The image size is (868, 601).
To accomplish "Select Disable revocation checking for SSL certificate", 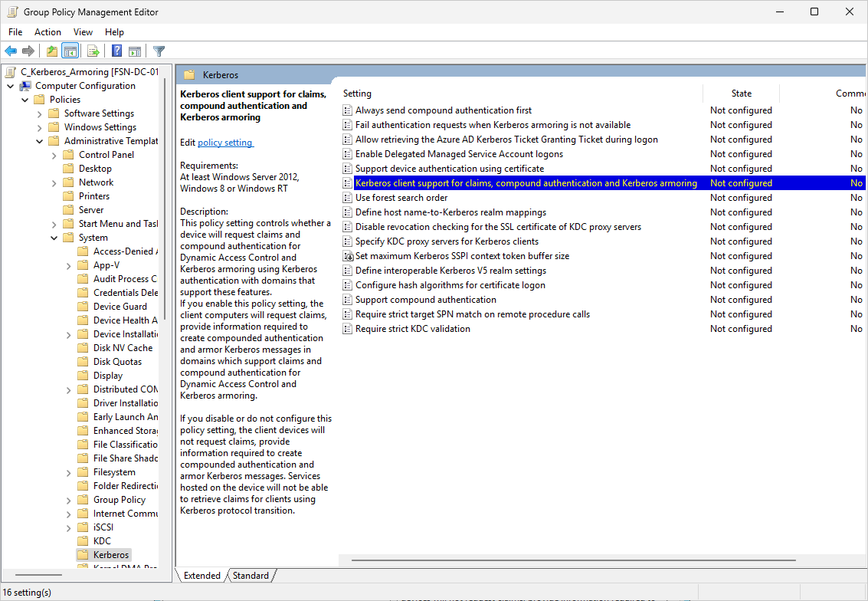I will pyautogui.click(x=498, y=227).
